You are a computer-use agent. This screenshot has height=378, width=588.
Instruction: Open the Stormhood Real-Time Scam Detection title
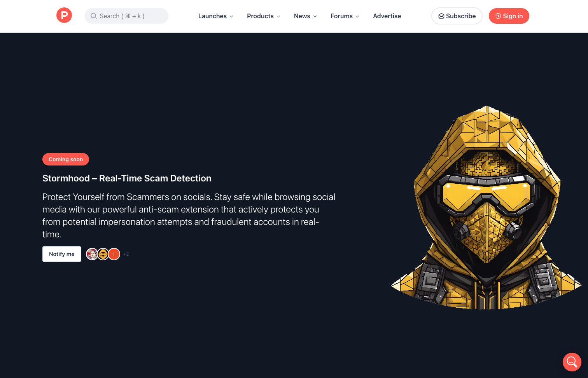[127, 178]
